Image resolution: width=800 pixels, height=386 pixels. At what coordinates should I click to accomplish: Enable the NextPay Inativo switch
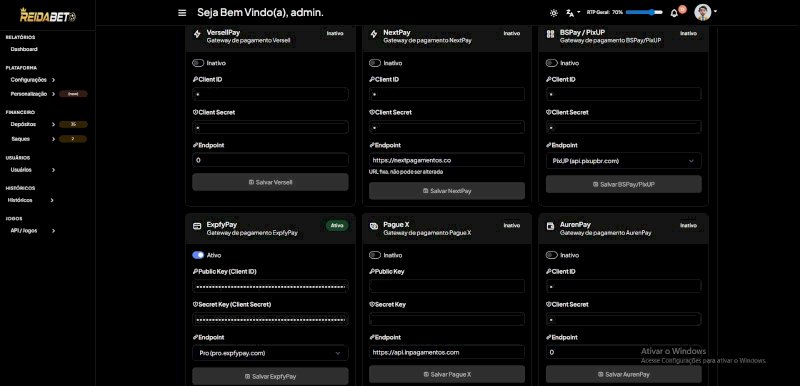tap(375, 63)
